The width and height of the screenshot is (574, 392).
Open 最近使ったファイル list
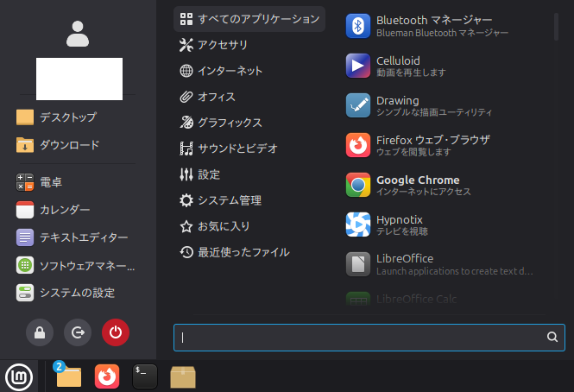(243, 252)
